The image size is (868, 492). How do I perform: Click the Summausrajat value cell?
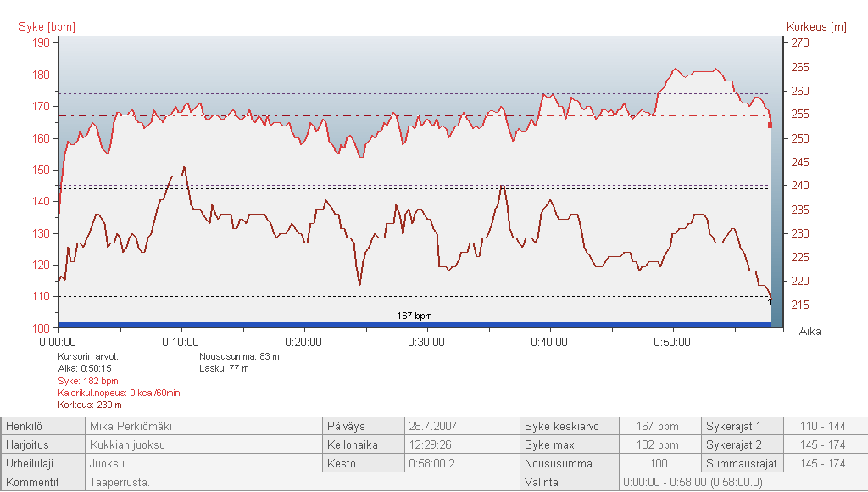tap(825, 464)
